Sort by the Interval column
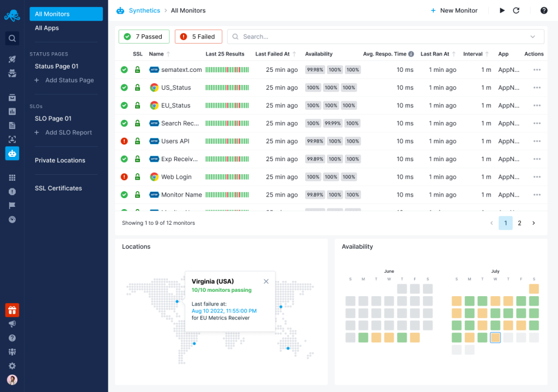558x392 pixels. tap(487, 54)
